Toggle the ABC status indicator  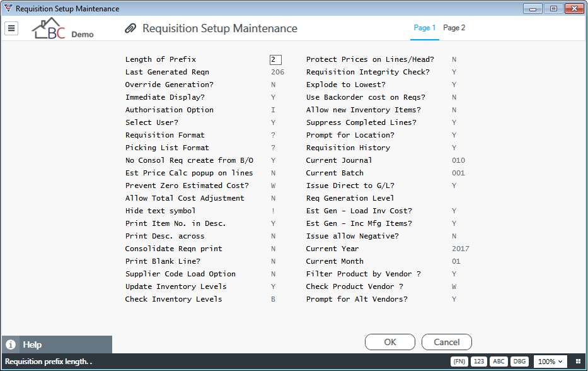coord(499,362)
